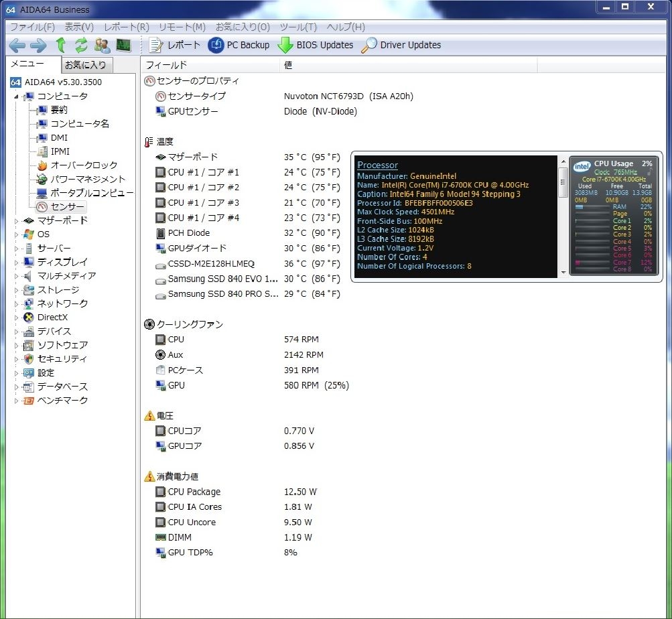Open the Users toolbar icon
Screen dimensions: 672x619
click(103, 46)
